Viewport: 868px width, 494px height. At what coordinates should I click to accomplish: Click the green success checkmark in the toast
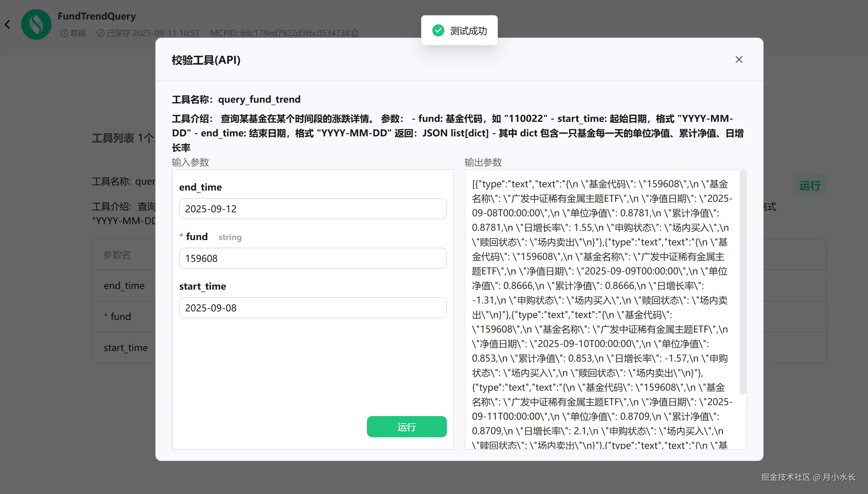click(438, 30)
